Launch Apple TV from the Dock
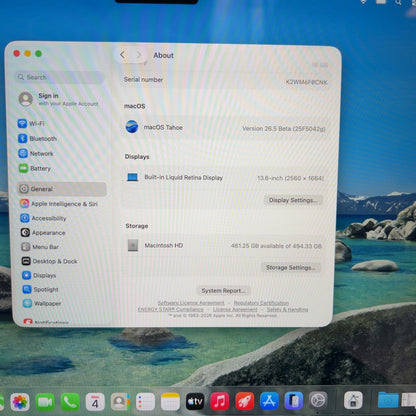 coord(195,402)
